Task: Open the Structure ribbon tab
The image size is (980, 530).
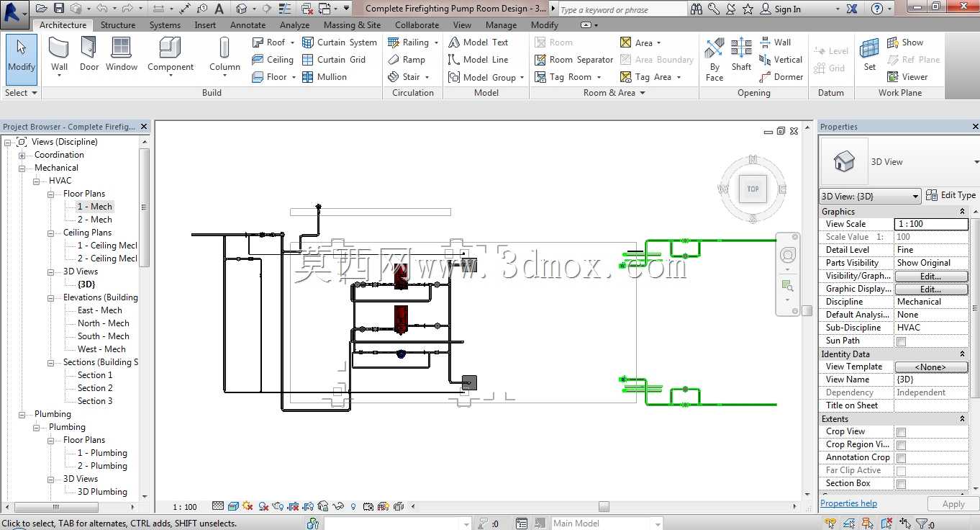Action: (x=118, y=24)
